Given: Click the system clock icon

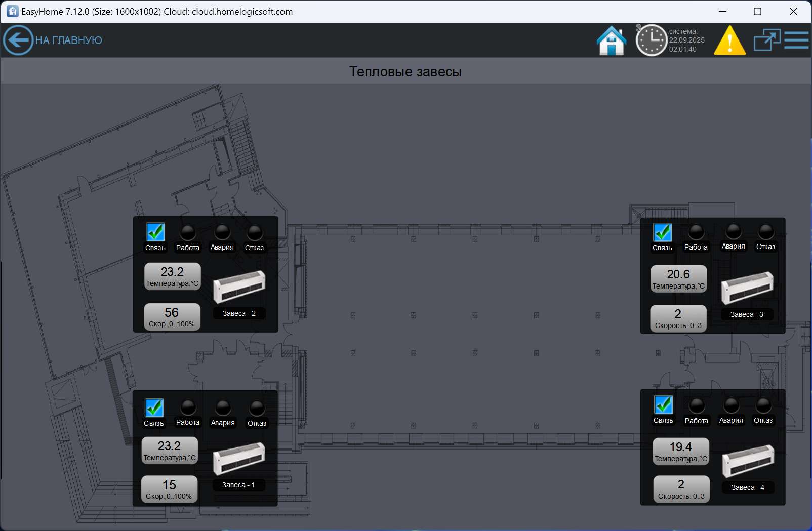Looking at the screenshot, I should [x=651, y=40].
